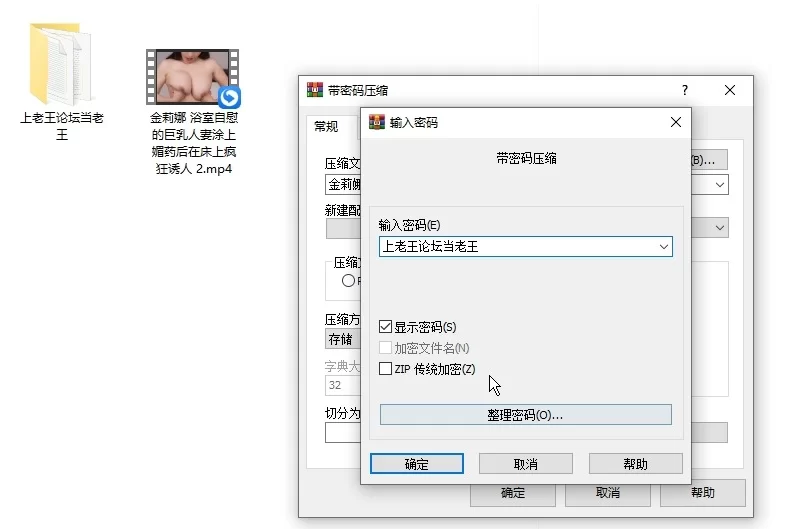Viewport: 785px width, 529px height.
Task: Click WinRAR icon in 带密码压缩 title bar
Action: 315,90
